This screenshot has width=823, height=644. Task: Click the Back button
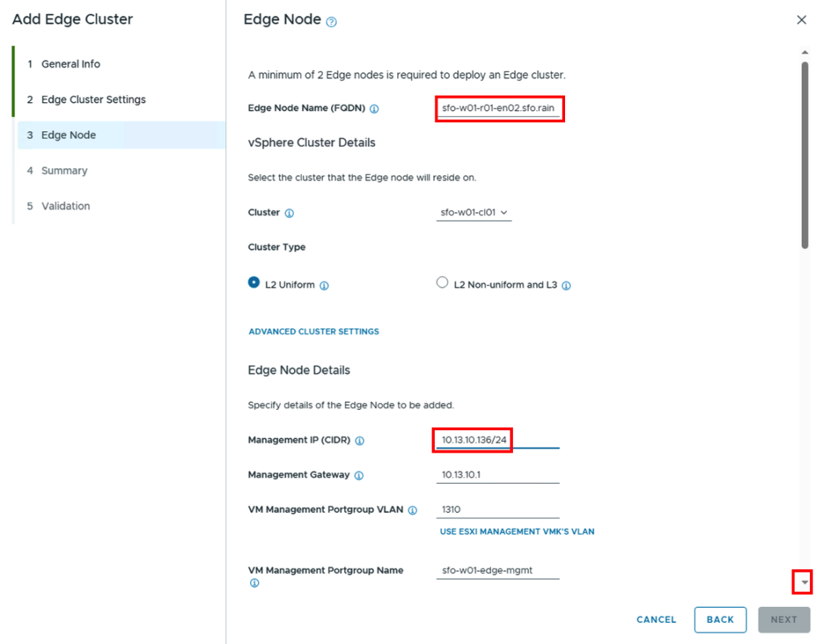coord(720,620)
